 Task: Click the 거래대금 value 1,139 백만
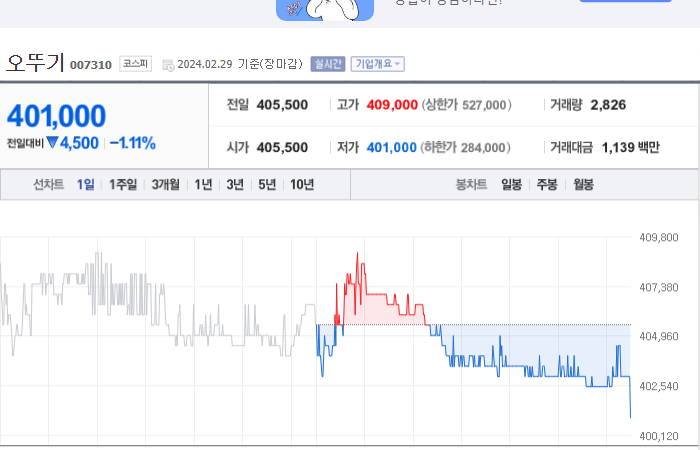[x=630, y=147]
